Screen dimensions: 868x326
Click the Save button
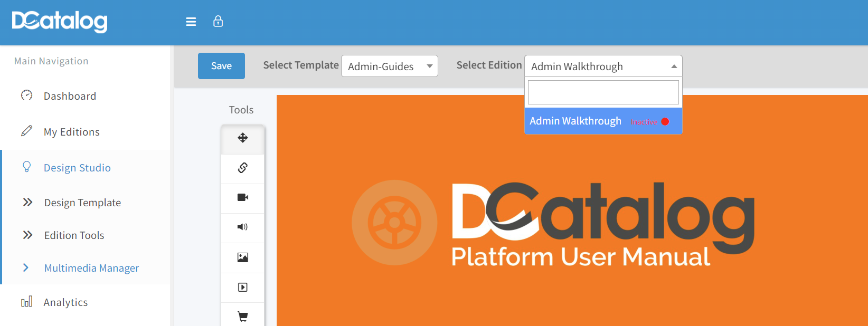point(221,66)
